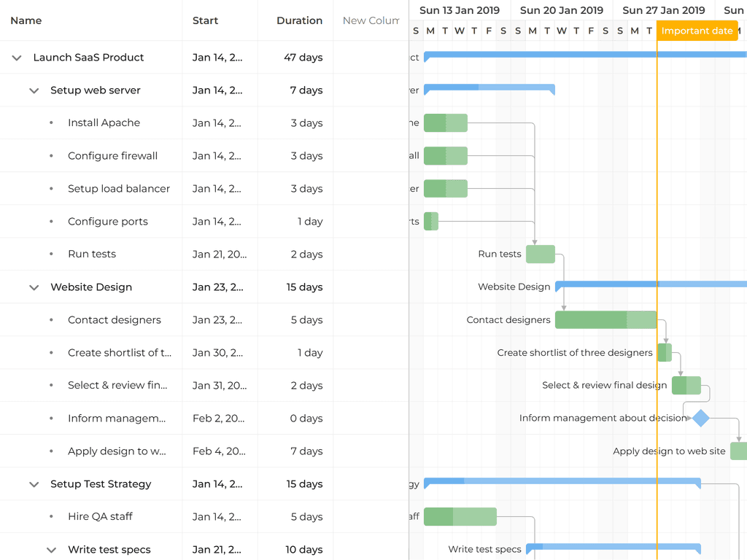747x560 pixels.
Task: Select the Setup load balancer row
Action: pyautogui.click(x=118, y=189)
